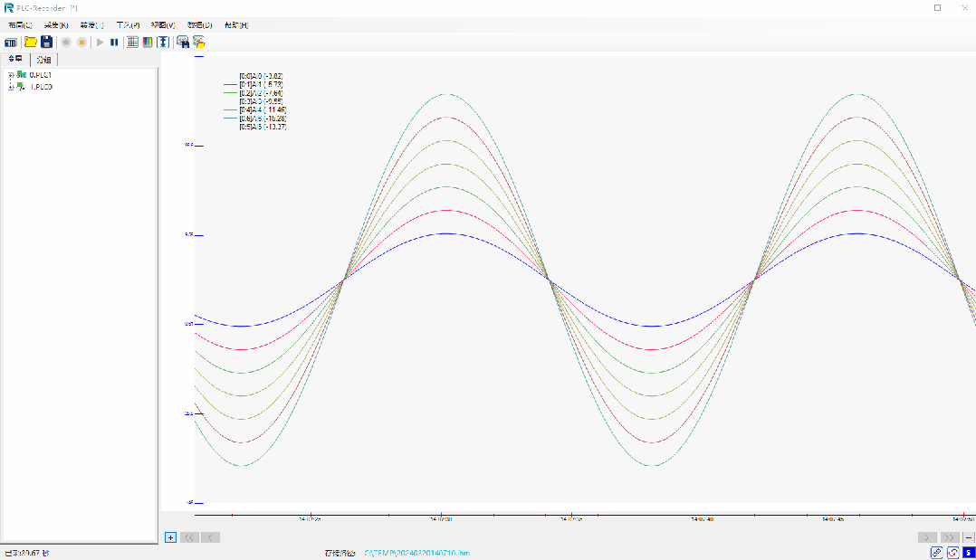Screen dimensions: 976x560
Task: Click the single-left previous button below chart
Action: click(210, 537)
